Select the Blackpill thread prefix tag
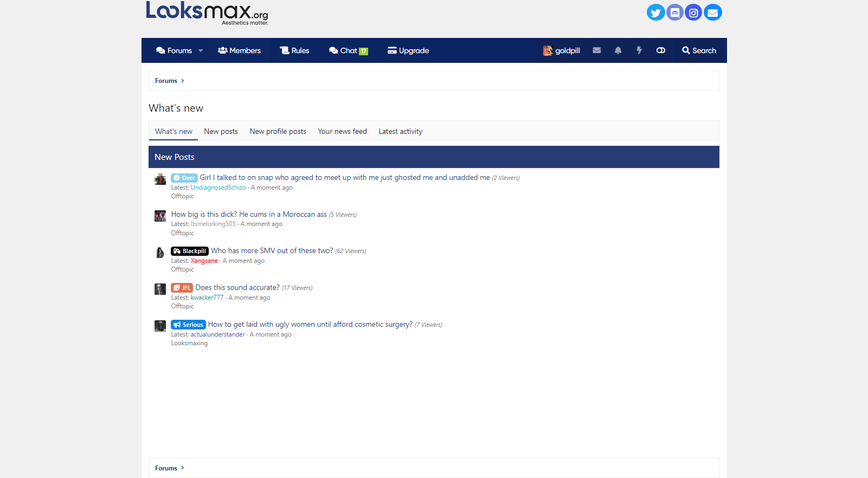This screenshot has width=868, height=478. pyautogui.click(x=190, y=251)
